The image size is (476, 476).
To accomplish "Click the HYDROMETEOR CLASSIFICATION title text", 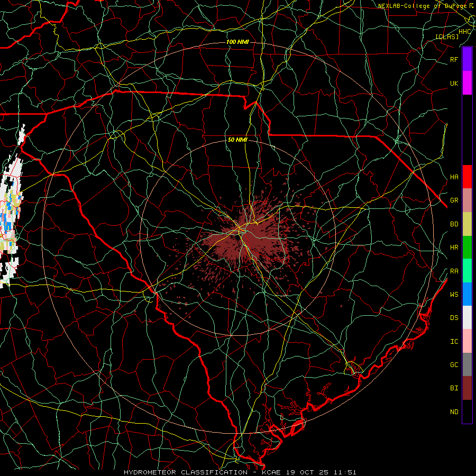I will coord(186,472).
